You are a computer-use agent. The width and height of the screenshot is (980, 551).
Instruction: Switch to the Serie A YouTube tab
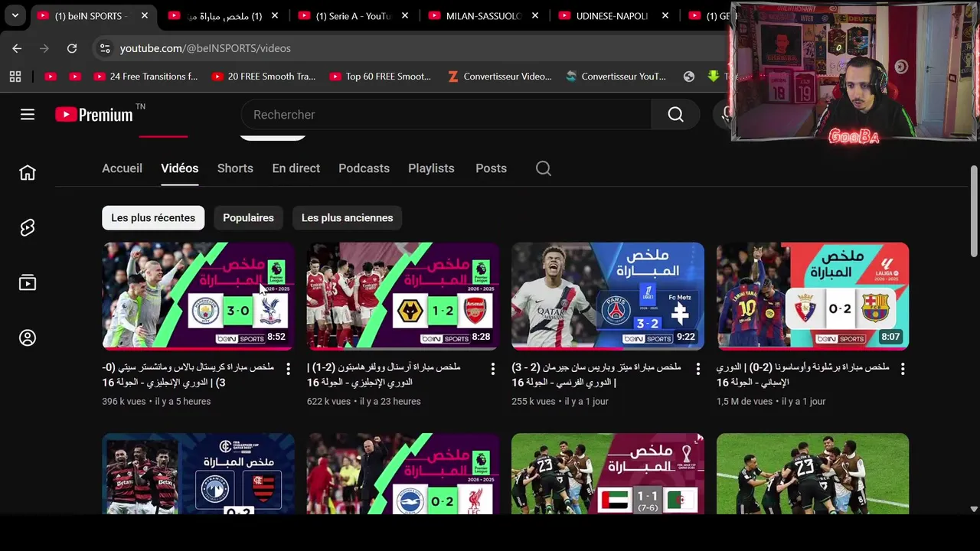pyautogui.click(x=354, y=16)
